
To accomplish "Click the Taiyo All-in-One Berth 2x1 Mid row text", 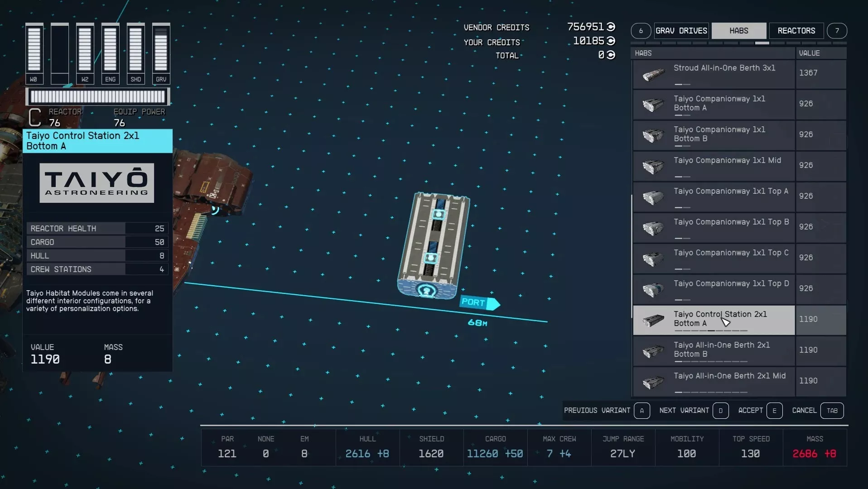I will tap(729, 376).
